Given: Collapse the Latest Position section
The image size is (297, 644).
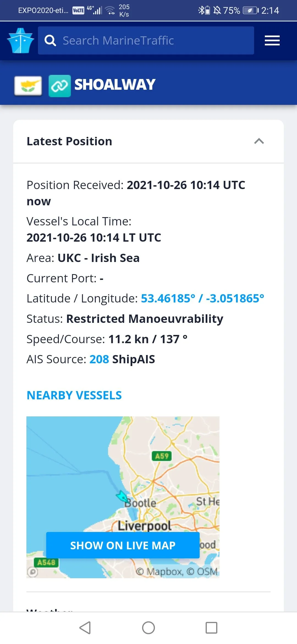Looking at the screenshot, I should coord(259,141).
